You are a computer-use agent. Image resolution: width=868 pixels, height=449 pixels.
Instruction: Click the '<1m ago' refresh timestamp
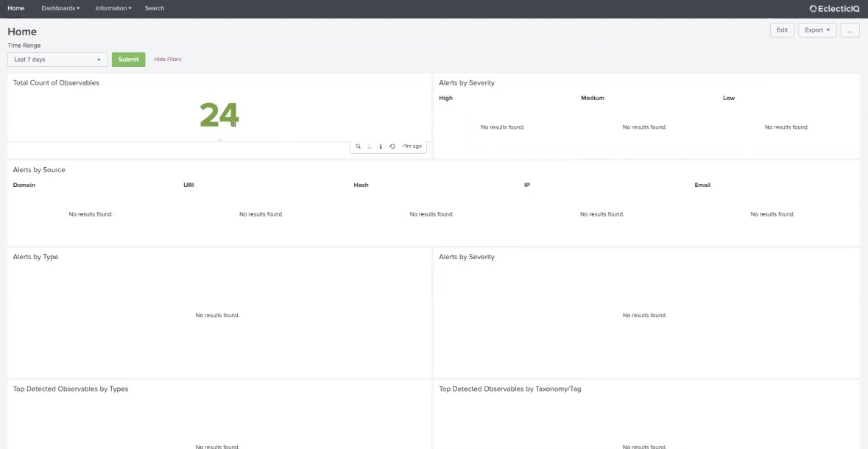coord(412,146)
